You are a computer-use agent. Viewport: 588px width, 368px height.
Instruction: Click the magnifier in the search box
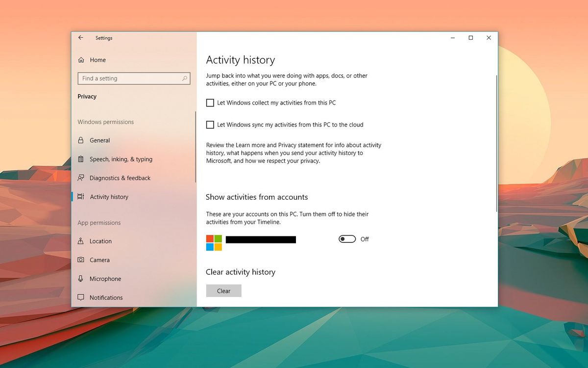click(184, 79)
